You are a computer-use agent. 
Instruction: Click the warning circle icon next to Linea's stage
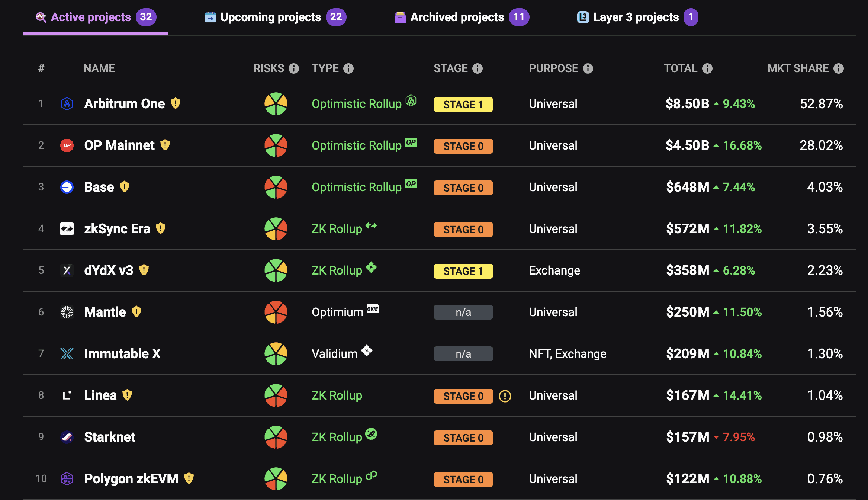(x=505, y=396)
